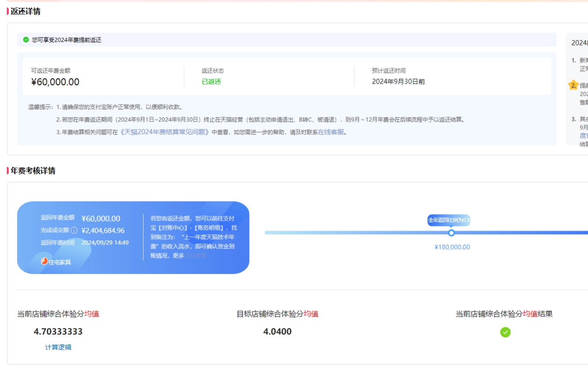The height and width of the screenshot is (373, 588).
Task: Click the 返还详情 section heading
Action: click(26, 11)
